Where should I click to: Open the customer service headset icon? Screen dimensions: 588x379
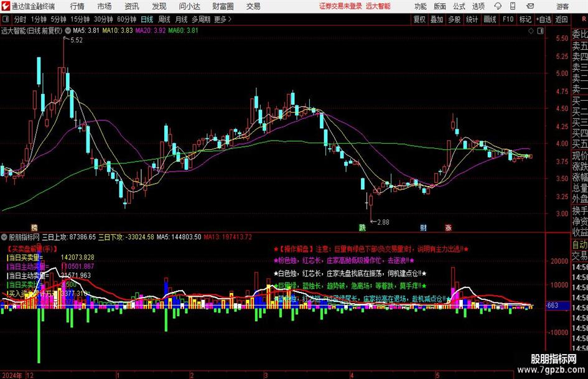(498, 6)
